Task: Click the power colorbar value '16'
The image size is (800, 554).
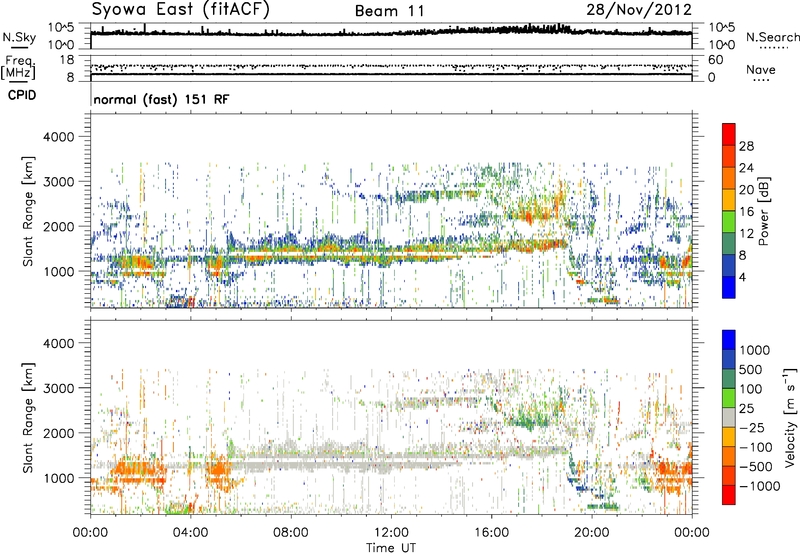Action: pyautogui.click(x=746, y=212)
